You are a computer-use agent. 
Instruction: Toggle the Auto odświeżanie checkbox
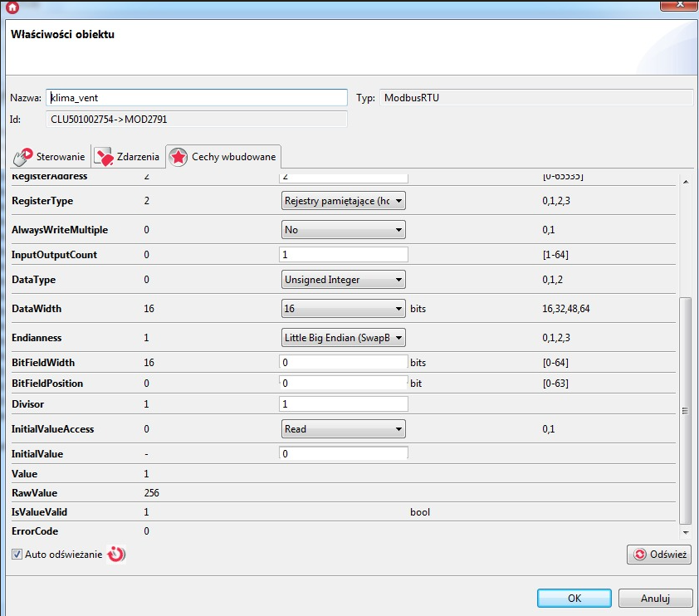click(17, 555)
